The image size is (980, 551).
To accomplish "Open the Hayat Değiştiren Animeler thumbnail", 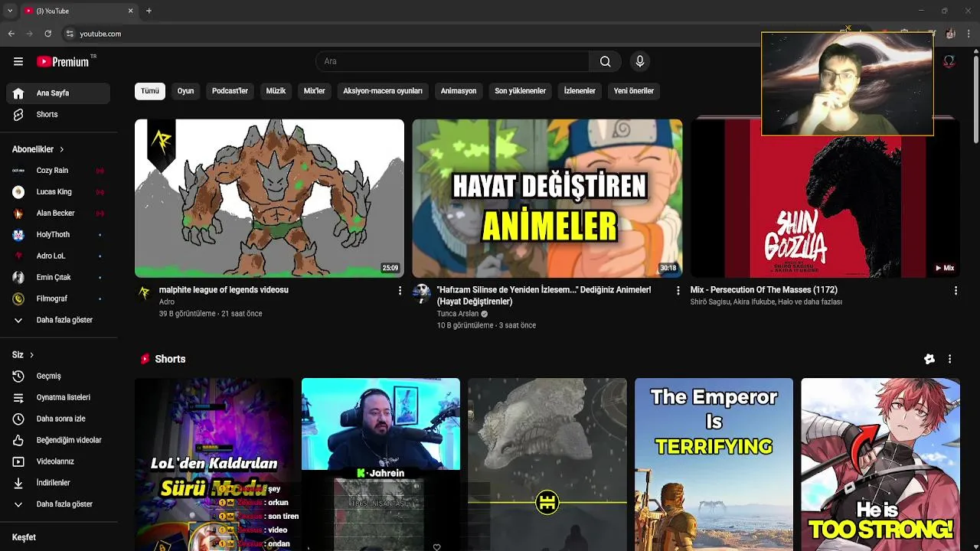I will (x=547, y=198).
